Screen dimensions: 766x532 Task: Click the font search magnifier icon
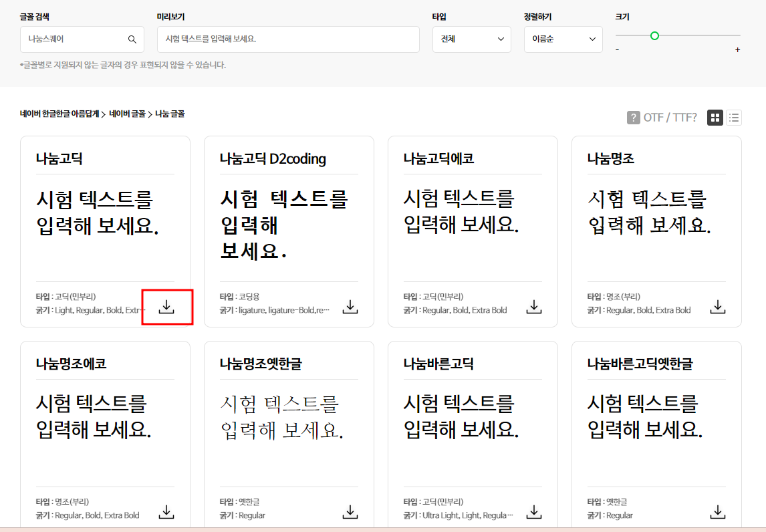coord(132,39)
